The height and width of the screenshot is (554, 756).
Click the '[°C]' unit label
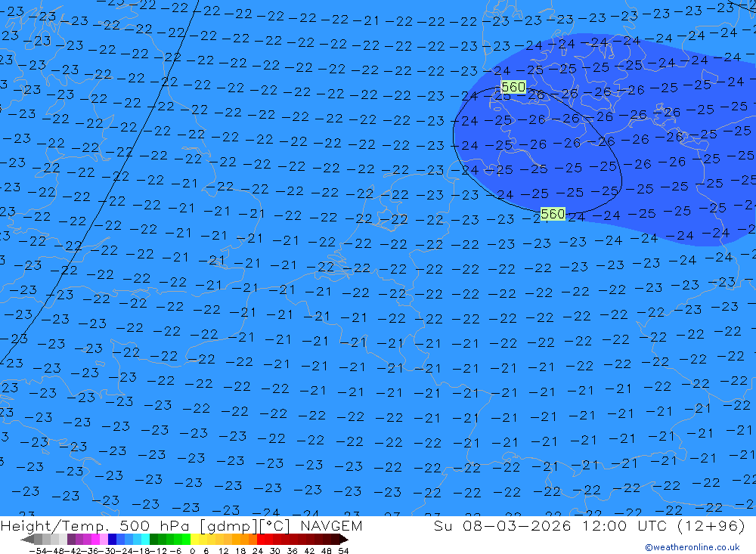tap(275, 527)
